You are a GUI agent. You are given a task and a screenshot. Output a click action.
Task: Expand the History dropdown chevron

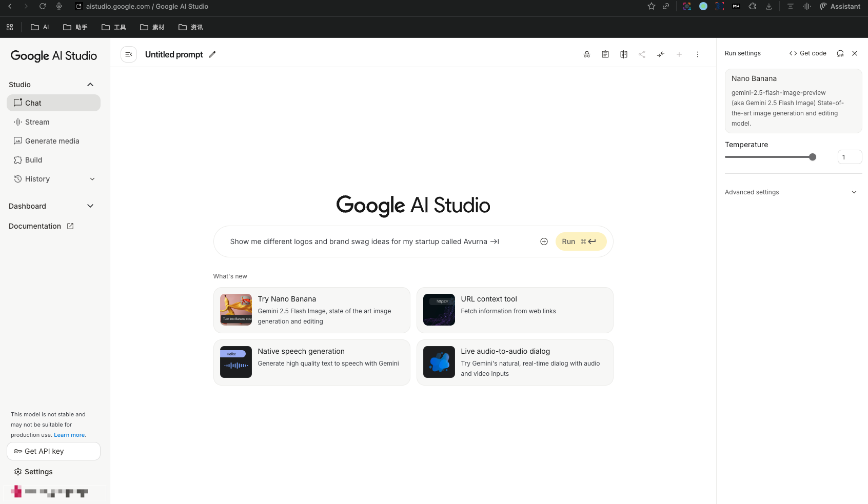tap(92, 179)
